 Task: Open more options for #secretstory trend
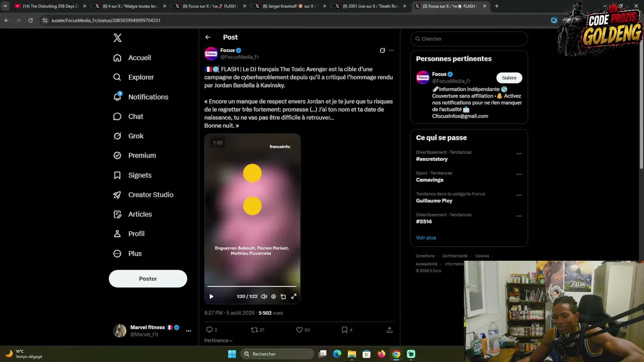(519, 153)
